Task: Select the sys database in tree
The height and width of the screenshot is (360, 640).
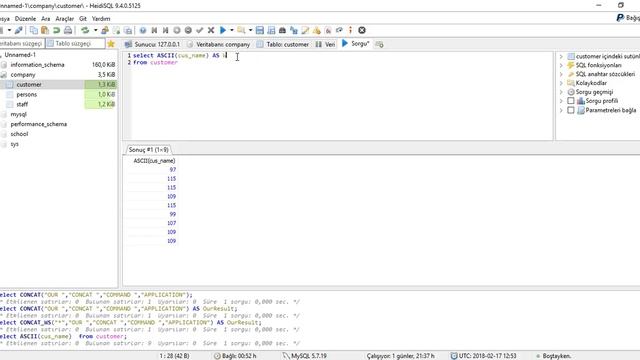Action: point(14,144)
